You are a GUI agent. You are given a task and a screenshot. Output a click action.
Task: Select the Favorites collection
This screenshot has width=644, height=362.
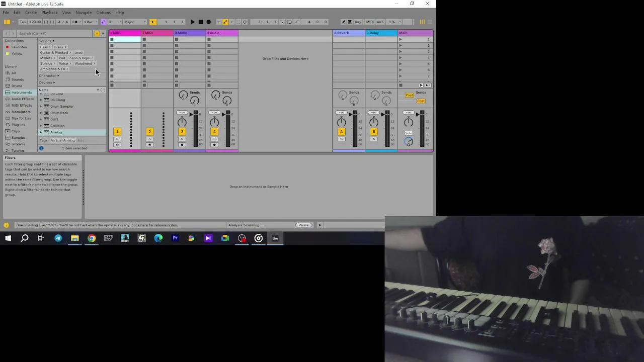(19, 47)
